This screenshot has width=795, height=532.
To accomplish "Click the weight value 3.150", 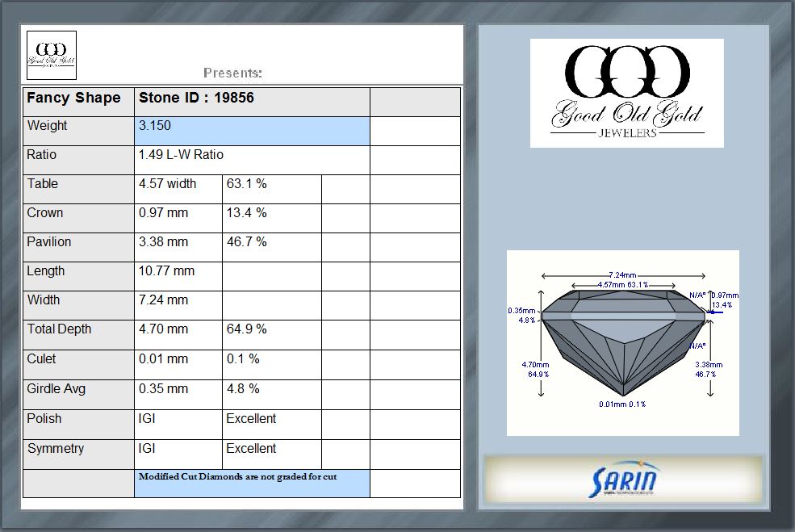I will (252, 132).
